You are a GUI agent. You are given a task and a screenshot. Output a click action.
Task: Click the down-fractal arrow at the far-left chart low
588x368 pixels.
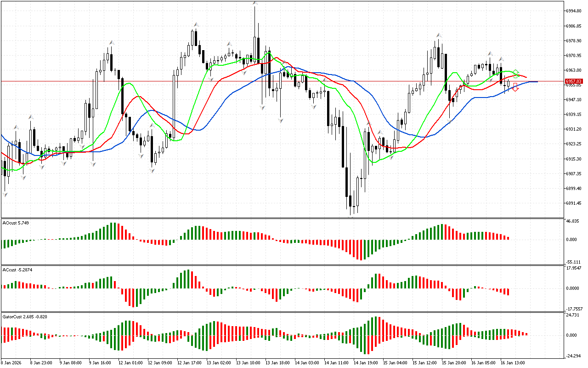(5, 194)
